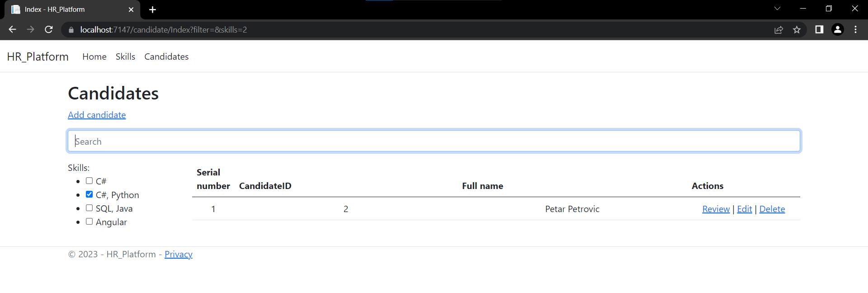This screenshot has width=868, height=293.
Task: Focus the Search input field
Action: [434, 141]
